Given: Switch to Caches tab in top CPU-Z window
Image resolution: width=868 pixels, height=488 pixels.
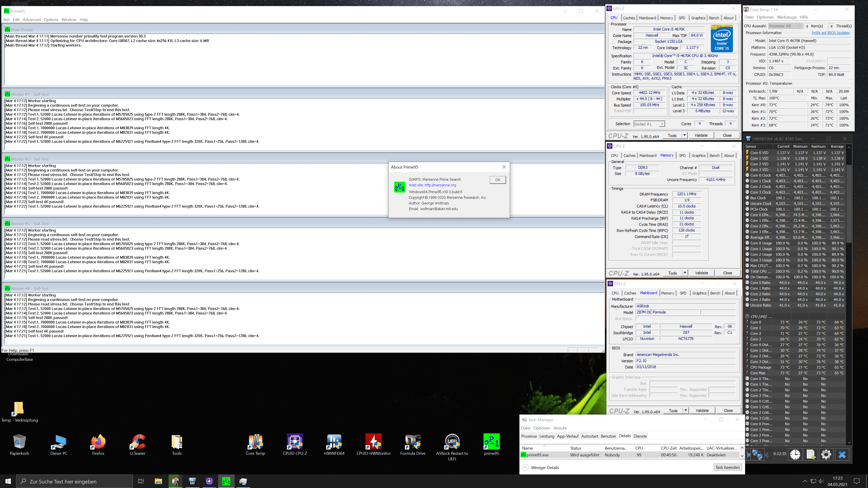Looking at the screenshot, I should [629, 18].
